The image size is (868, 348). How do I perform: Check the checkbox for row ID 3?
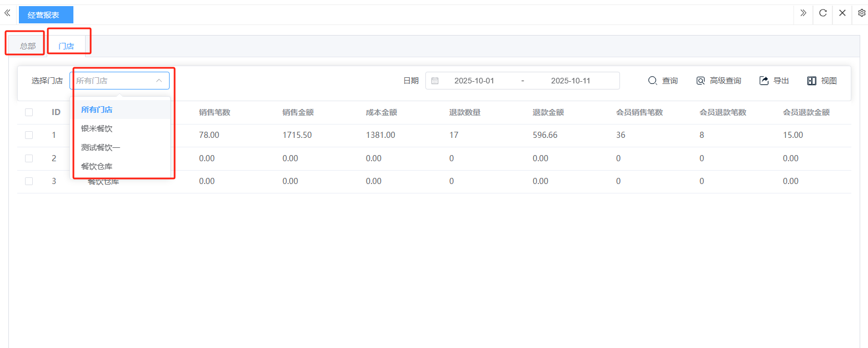click(x=29, y=181)
